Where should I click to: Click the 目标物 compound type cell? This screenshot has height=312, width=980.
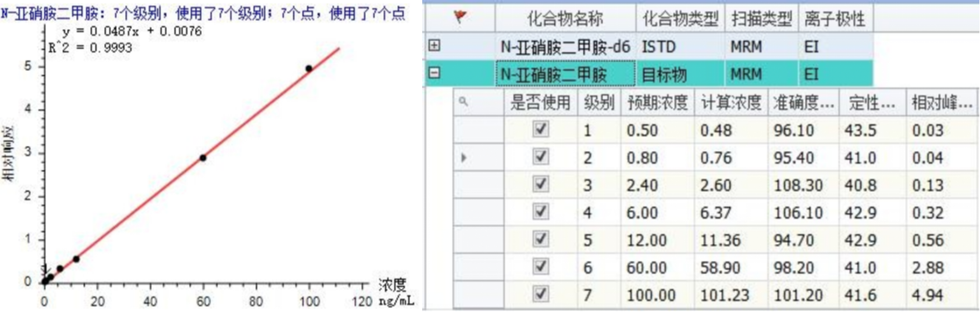click(x=680, y=74)
